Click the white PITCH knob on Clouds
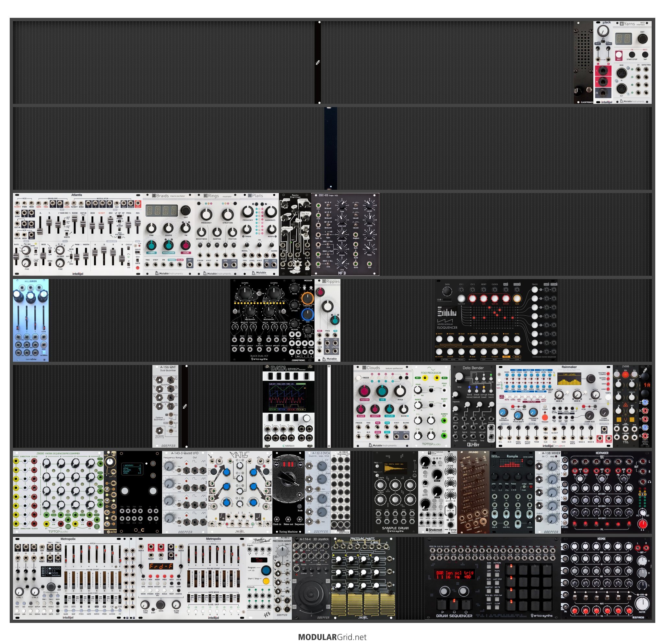Image resolution: width=665 pixels, height=644 pixels. click(400, 391)
